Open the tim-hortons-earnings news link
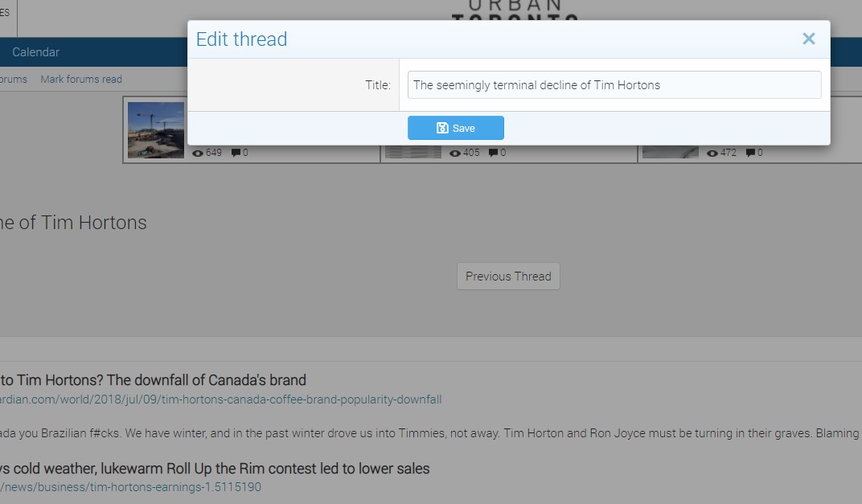Screen dimensions: 862x504 point(130,487)
